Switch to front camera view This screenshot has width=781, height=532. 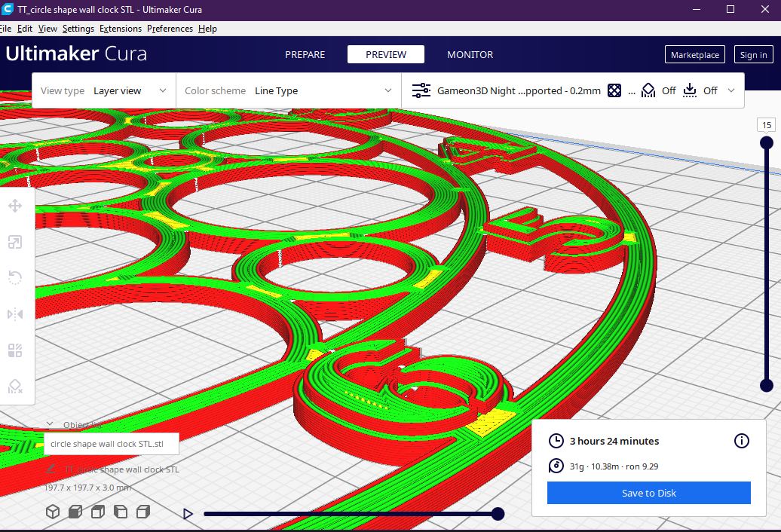(x=75, y=512)
